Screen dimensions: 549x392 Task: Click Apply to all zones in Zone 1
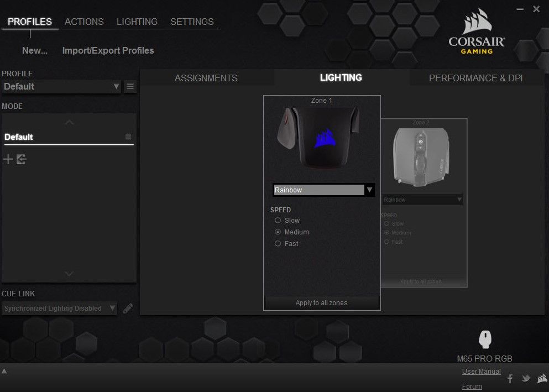[321, 303]
